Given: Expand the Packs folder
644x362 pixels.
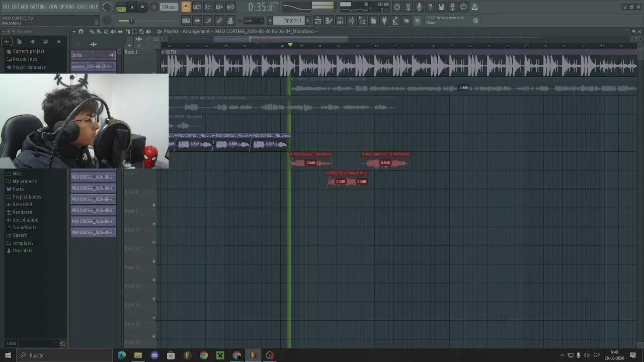Looking at the screenshot, I should click(x=15, y=189).
